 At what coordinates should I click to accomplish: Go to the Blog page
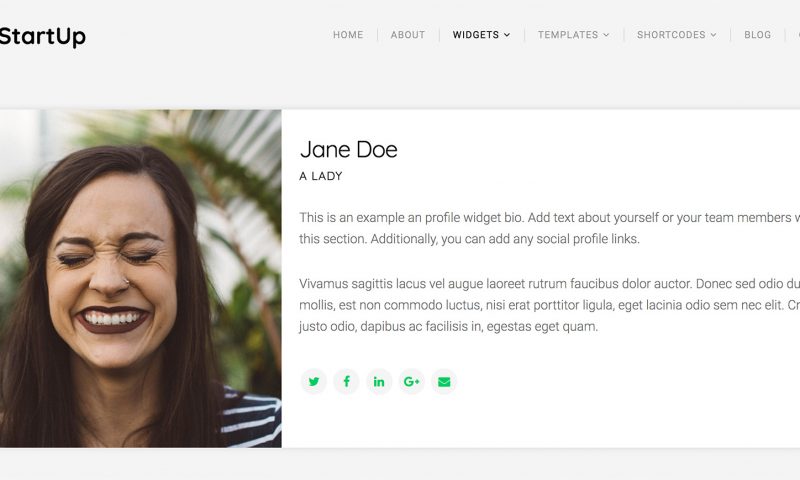pos(758,35)
